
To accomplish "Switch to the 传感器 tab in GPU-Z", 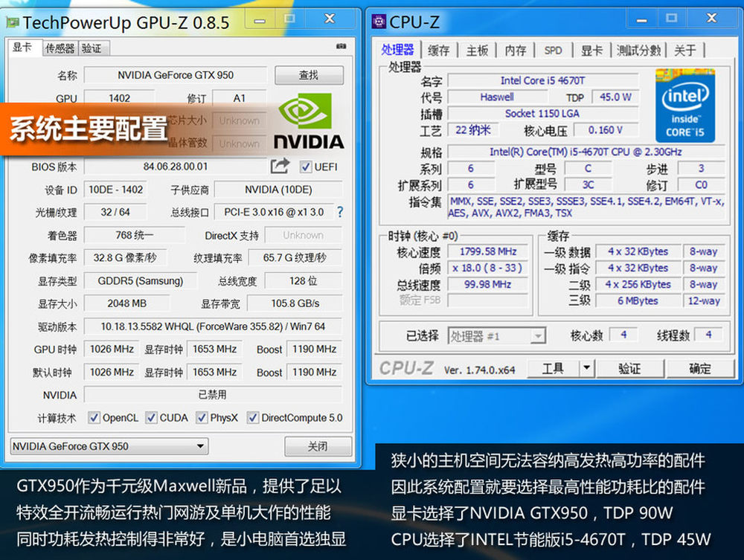I will tap(60, 48).
